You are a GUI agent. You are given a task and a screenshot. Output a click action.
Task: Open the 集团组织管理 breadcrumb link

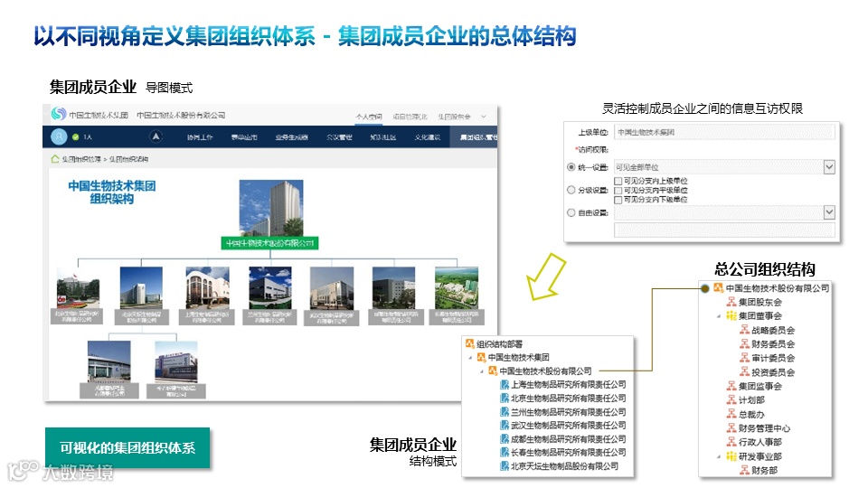tap(81, 159)
